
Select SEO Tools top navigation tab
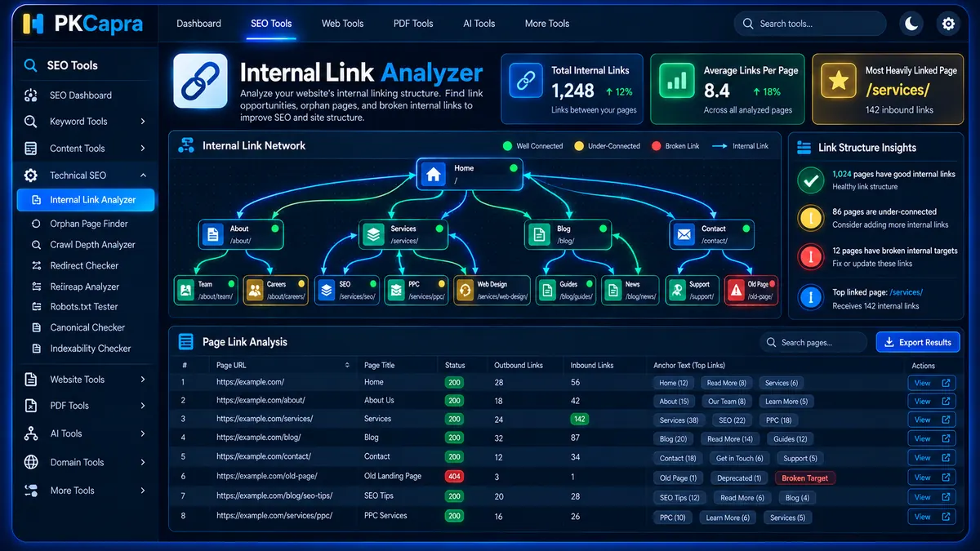271,24
